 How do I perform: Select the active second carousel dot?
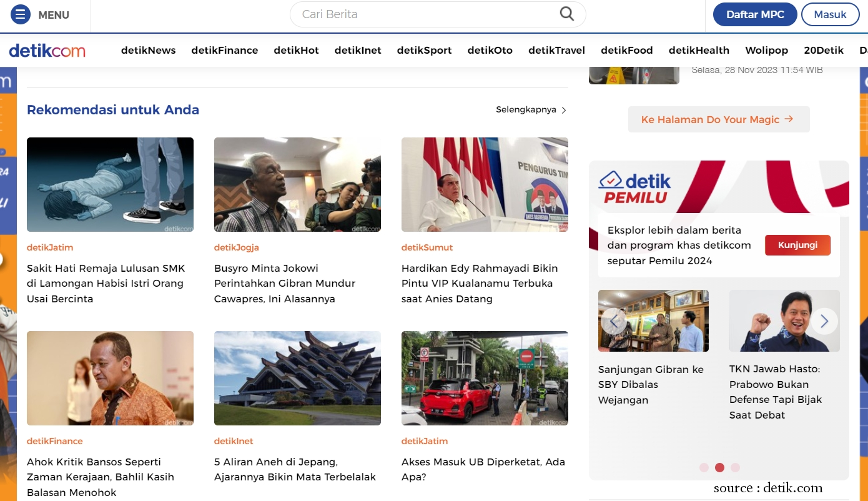719,467
